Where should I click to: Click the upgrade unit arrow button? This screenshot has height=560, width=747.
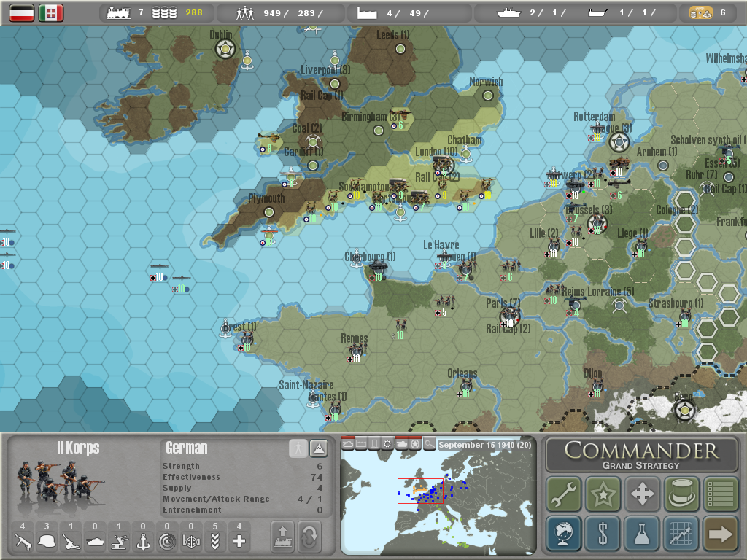282,537
